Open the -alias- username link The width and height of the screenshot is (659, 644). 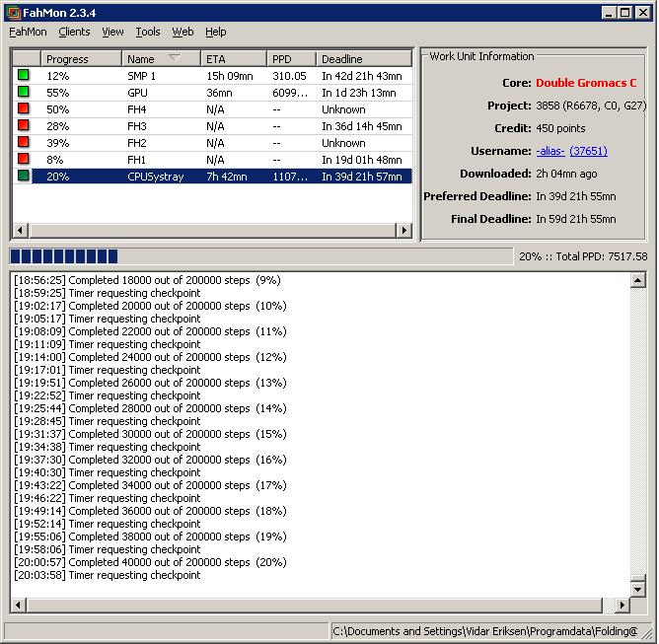tap(550, 151)
